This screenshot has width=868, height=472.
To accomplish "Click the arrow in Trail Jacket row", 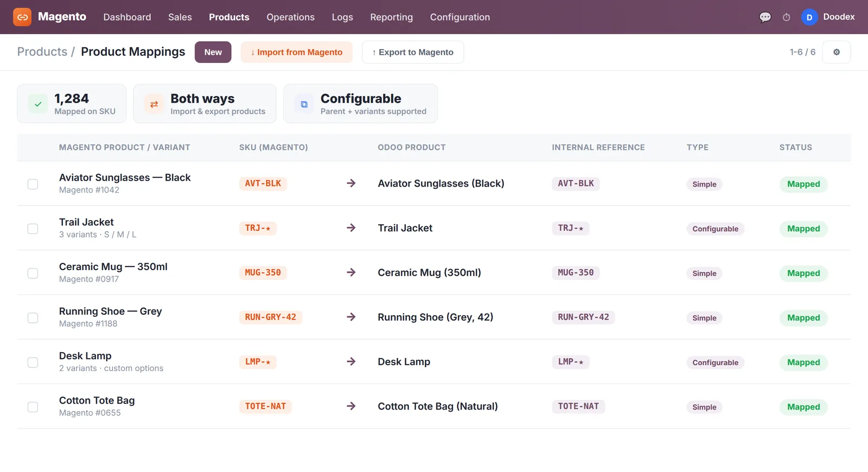I will (x=351, y=228).
